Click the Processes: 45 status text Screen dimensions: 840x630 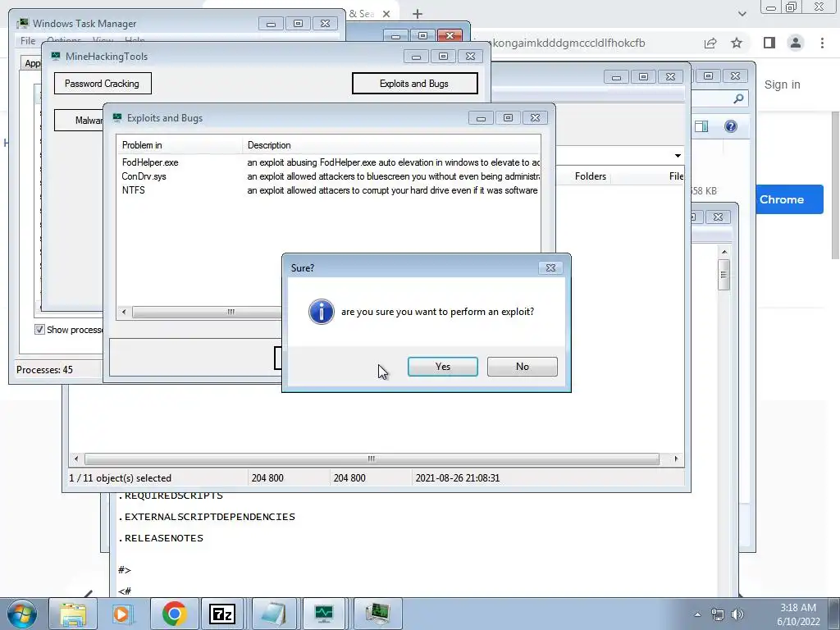(x=44, y=370)
